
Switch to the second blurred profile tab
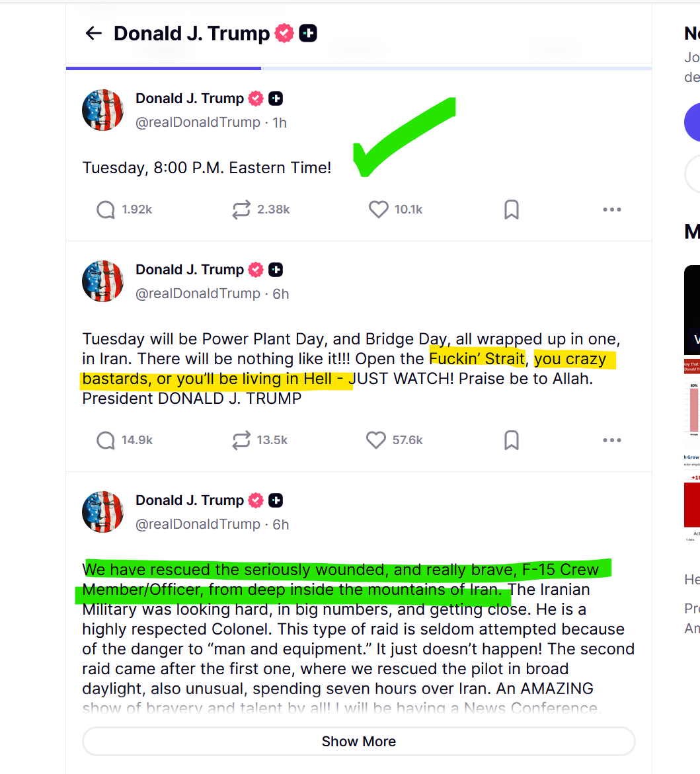coord(358,50)
